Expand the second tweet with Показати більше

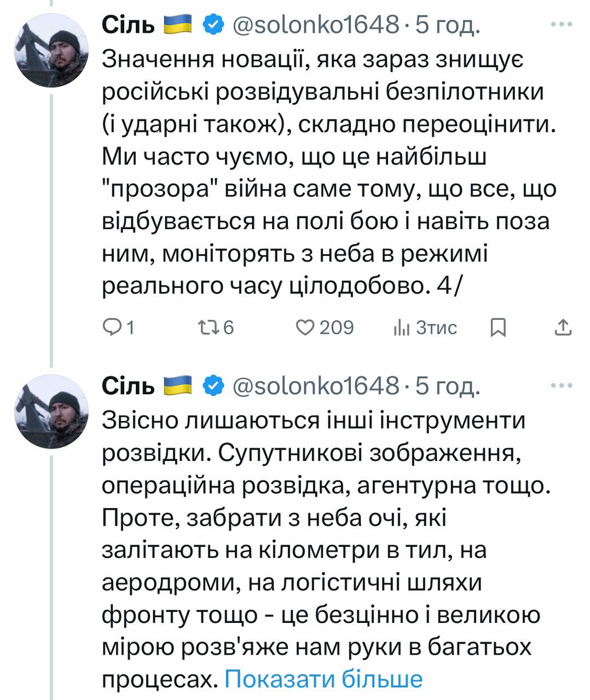(323, 679)
